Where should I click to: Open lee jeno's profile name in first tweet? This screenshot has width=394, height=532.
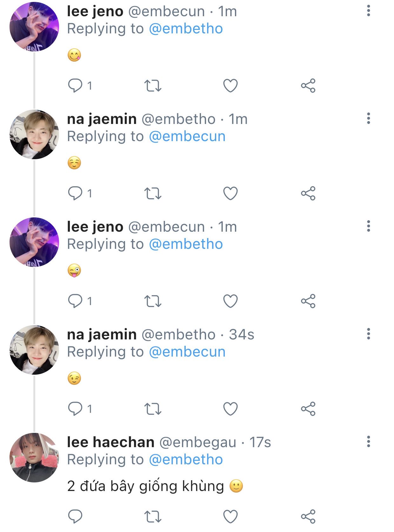(95, 11)
